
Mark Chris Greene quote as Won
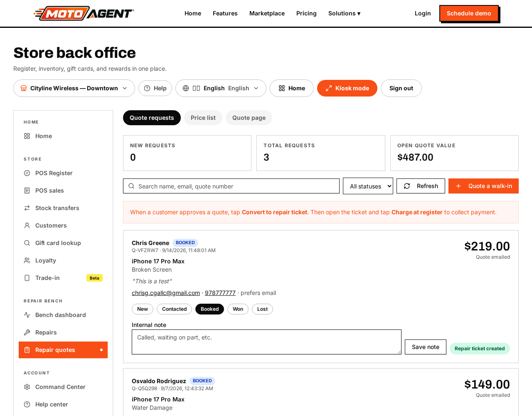(238, 309)
